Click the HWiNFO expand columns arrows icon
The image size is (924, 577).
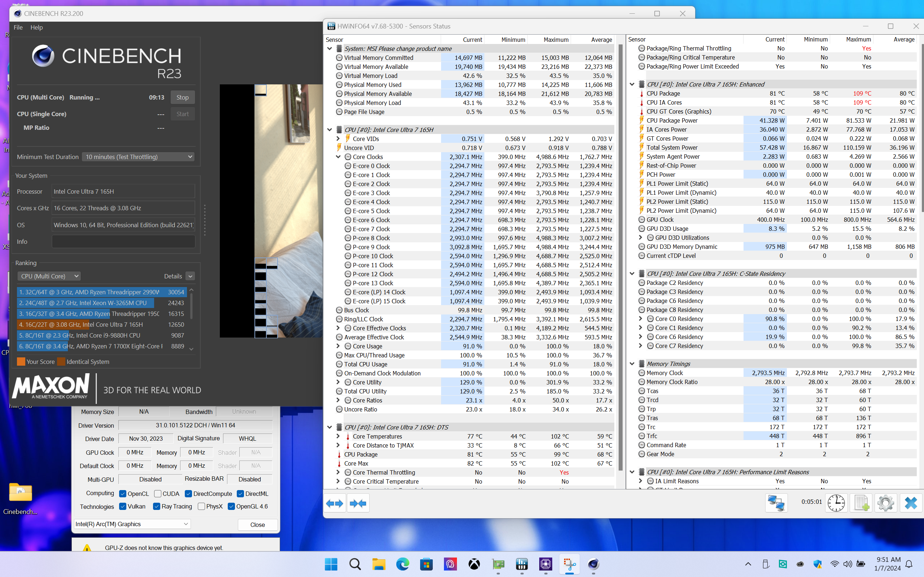pos(334,503)
